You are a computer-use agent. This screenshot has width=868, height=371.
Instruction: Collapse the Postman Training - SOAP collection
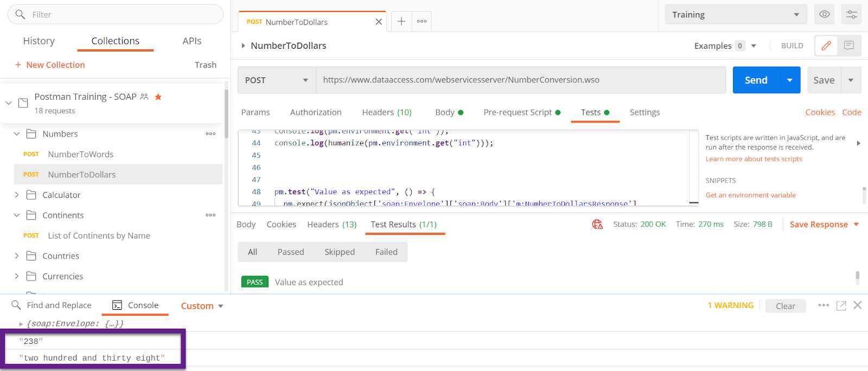9,103
